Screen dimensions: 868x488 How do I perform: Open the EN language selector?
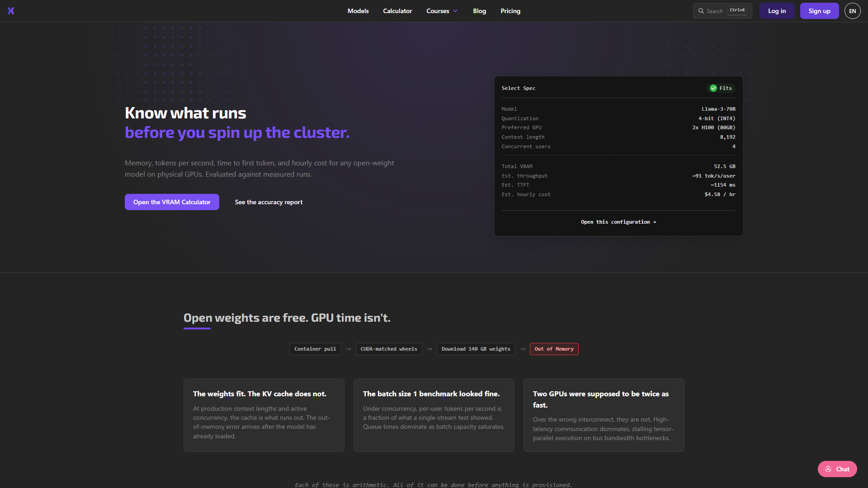coord(852,11)
